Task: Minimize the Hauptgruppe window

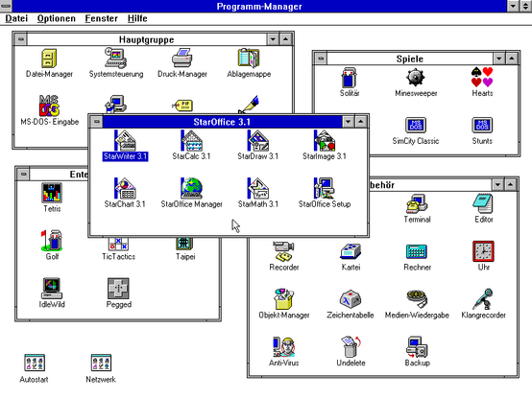Action: pos(273,39)
